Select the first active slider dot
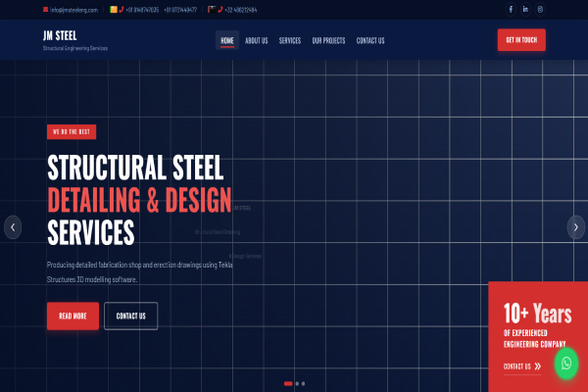 click(x=288, y=384)
